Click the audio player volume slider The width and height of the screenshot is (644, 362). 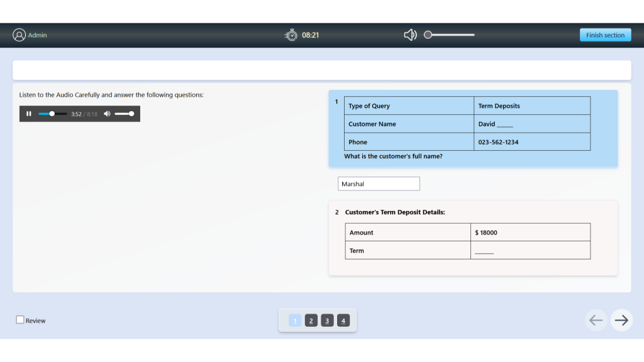(x=125, y=114)
